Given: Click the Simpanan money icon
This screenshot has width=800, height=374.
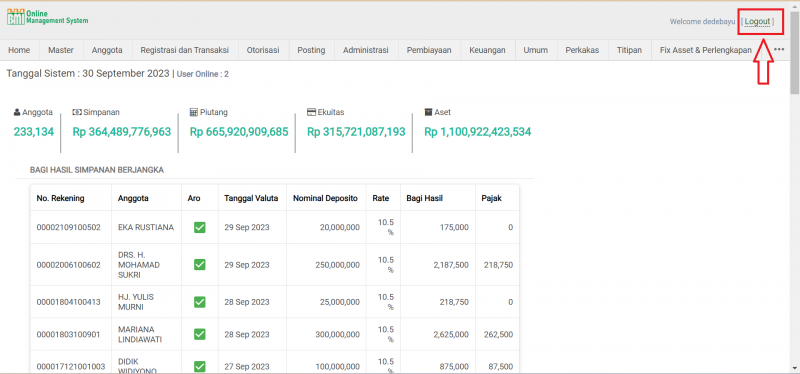Looking at the screenshot, I should click(77, 112).
